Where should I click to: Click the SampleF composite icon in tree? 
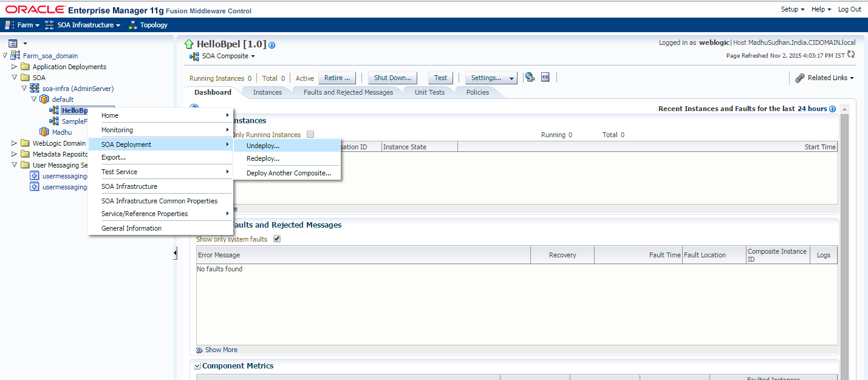54,121
